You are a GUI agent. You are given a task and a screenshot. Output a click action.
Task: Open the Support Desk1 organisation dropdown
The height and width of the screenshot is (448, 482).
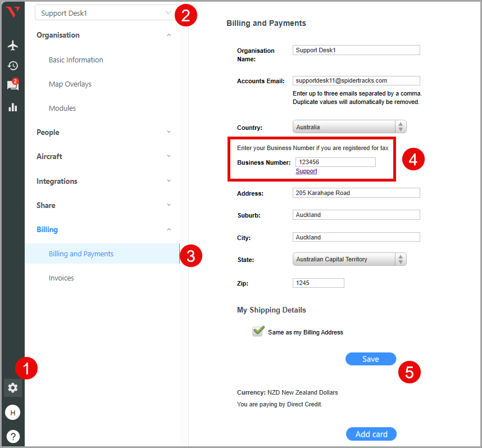pyautogui.click(x=106, y=13)
